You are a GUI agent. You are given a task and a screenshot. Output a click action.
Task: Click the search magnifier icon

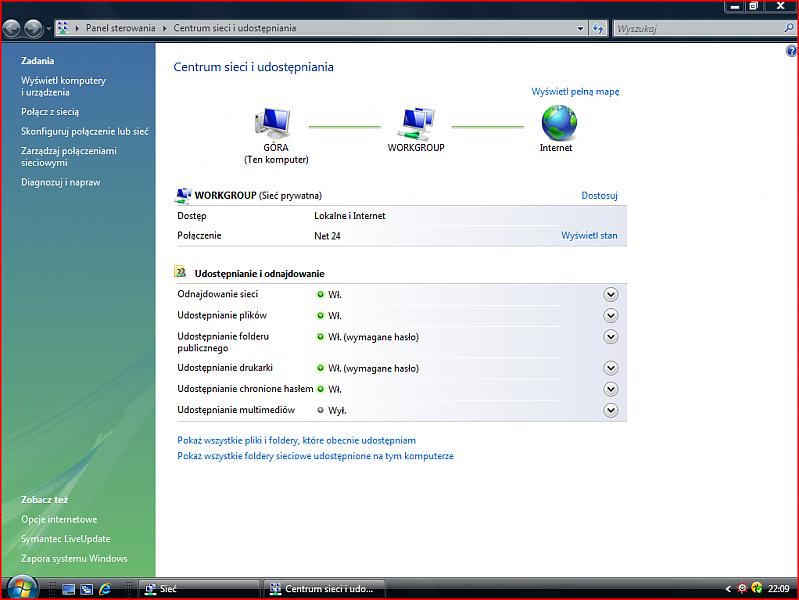coord(789,28)
